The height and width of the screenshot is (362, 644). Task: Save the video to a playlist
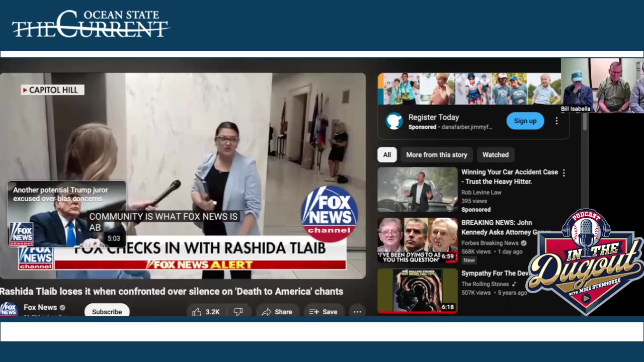click(324, 312)
